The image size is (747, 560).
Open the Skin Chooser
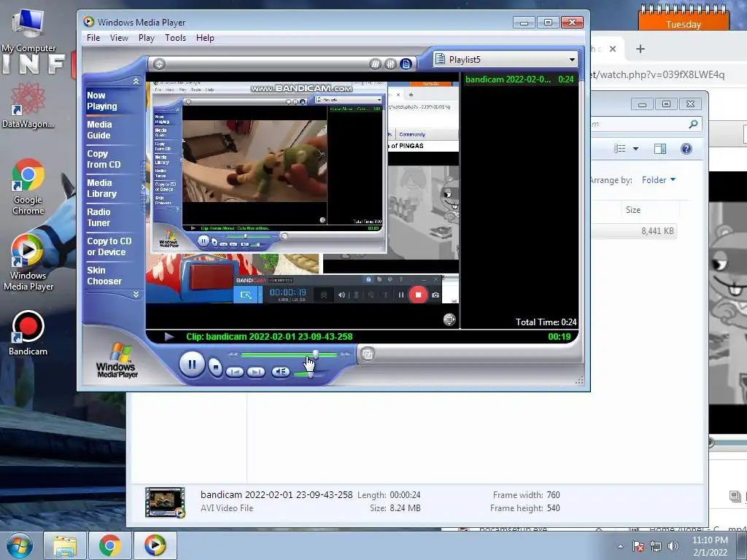click(104, 275)
